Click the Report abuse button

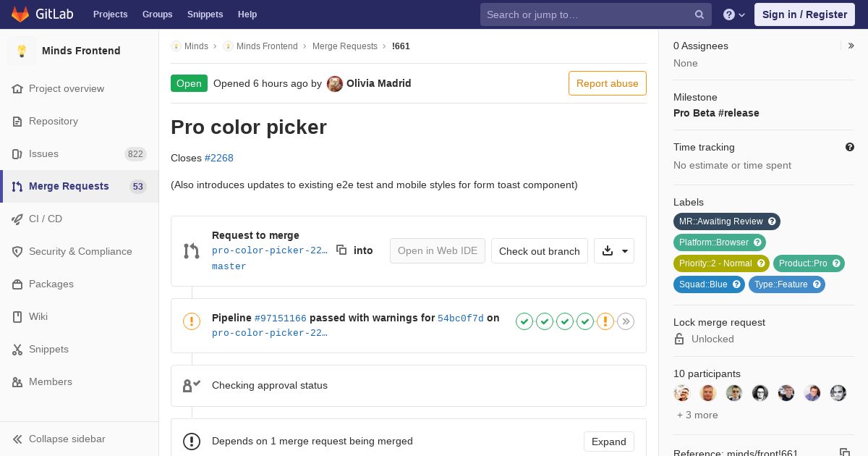[x=607, y=83]
